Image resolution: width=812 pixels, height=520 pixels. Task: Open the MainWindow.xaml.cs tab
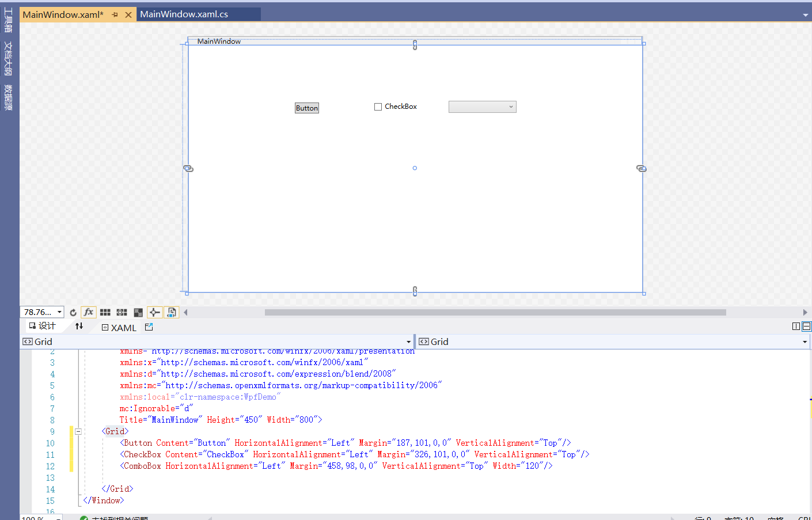(x=184, y=14)
